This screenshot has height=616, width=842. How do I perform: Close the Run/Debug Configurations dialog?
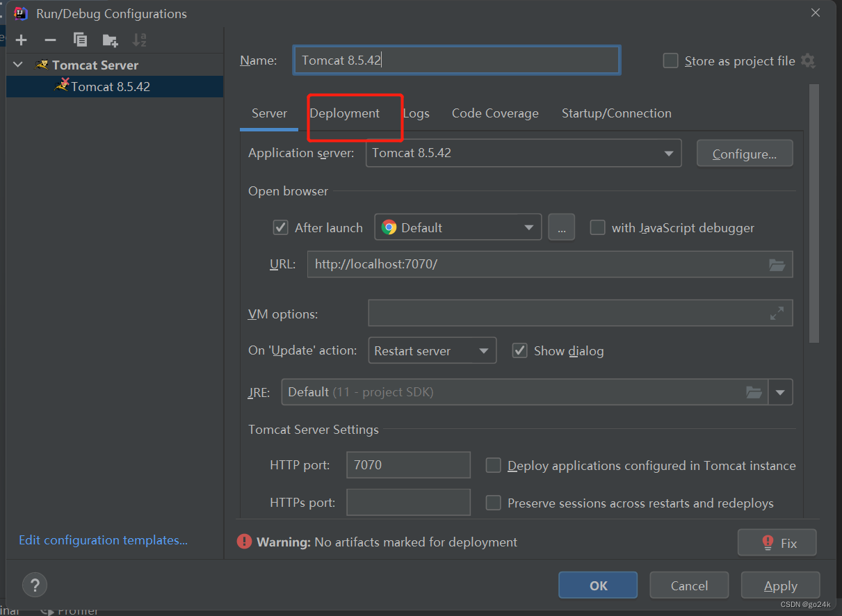pos(815,13)
